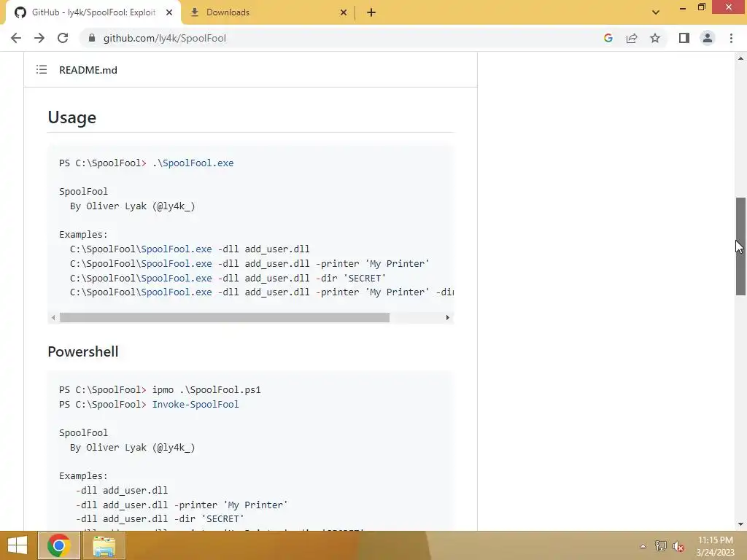Click the 'Invoke-SpoolFool' command text

(196, 404)
